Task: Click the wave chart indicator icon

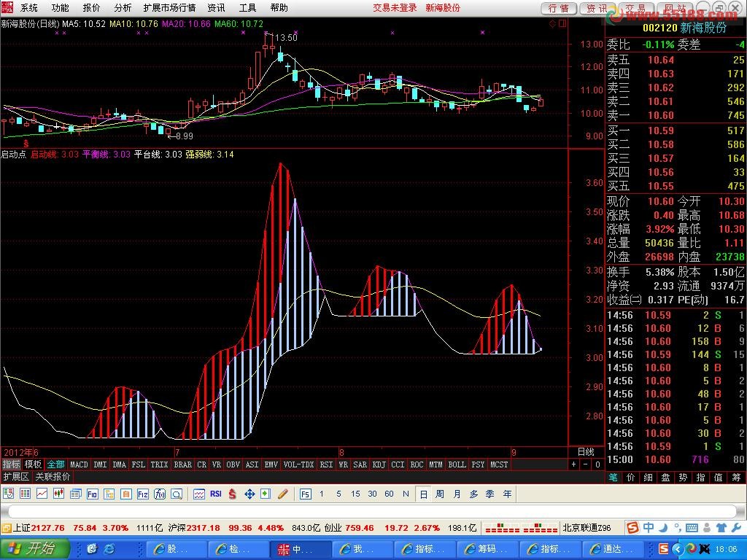Action: tap(198, 494)
